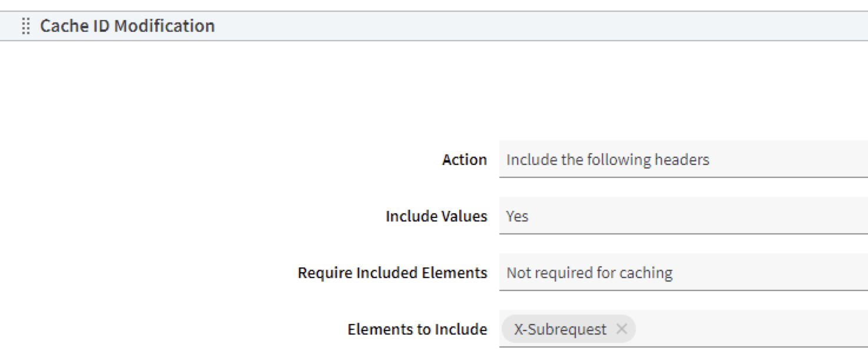Click empty right side of Action field
The width and height of the screenshot is (868, 357).
(x=813, y=160)
